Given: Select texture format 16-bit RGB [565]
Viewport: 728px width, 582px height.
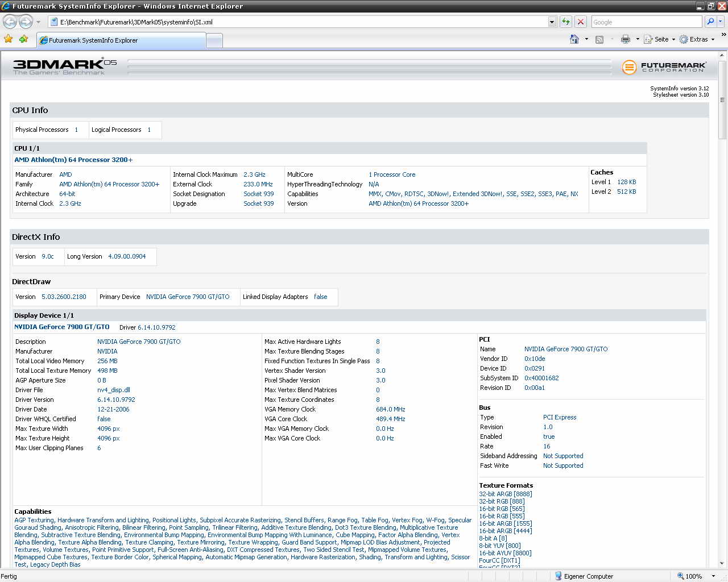Looking at the screenshot, I should pyautogui.click(x=502, y=509).
